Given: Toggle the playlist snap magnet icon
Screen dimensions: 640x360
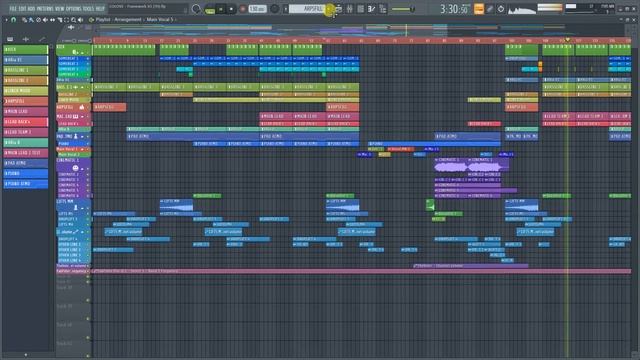Looking at the screenshot, I should click(x=13, y=20).
